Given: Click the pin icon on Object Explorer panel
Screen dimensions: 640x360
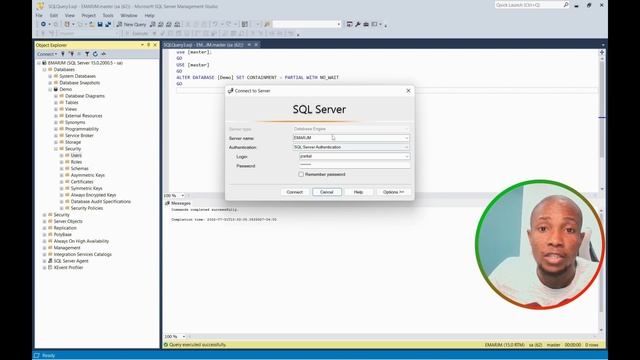Looking at the screenshot, I should click(149, 45).
